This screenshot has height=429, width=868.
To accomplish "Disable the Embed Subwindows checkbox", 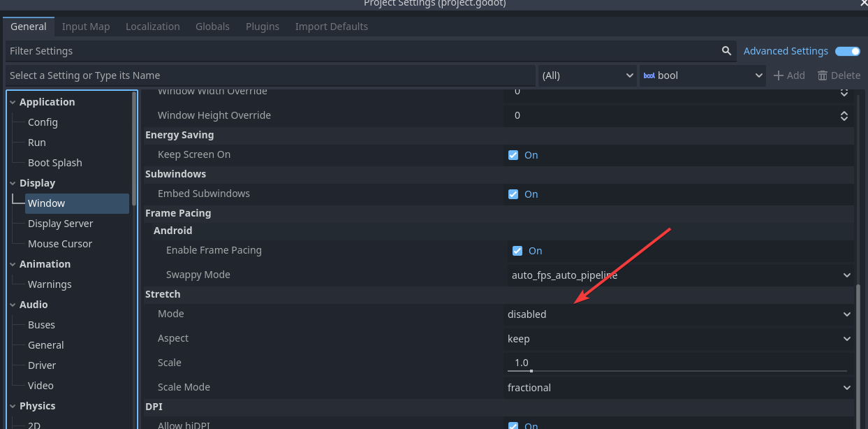I will [513, 194].
